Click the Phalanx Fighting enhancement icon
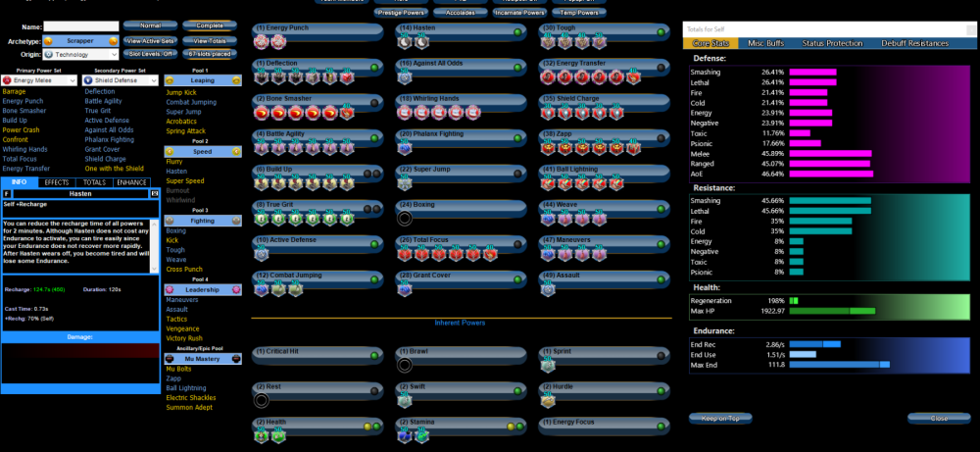Screen dimensions: 980x452 tap(405, 148)
